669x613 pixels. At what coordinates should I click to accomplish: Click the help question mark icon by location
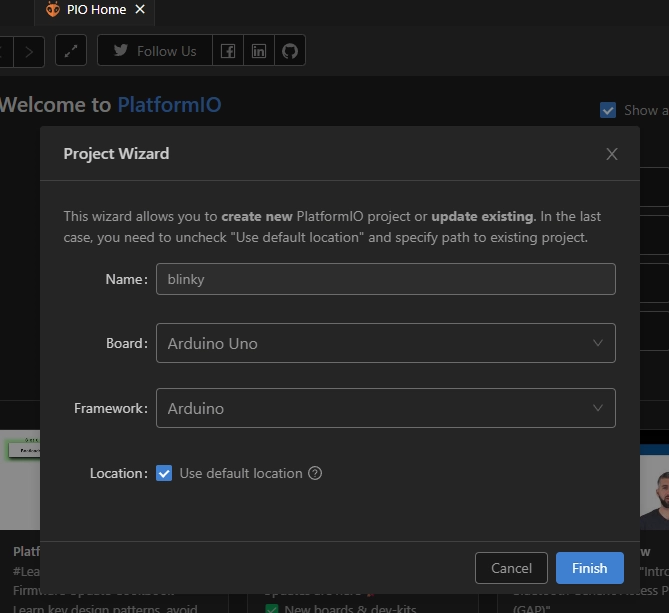[315, 473]
